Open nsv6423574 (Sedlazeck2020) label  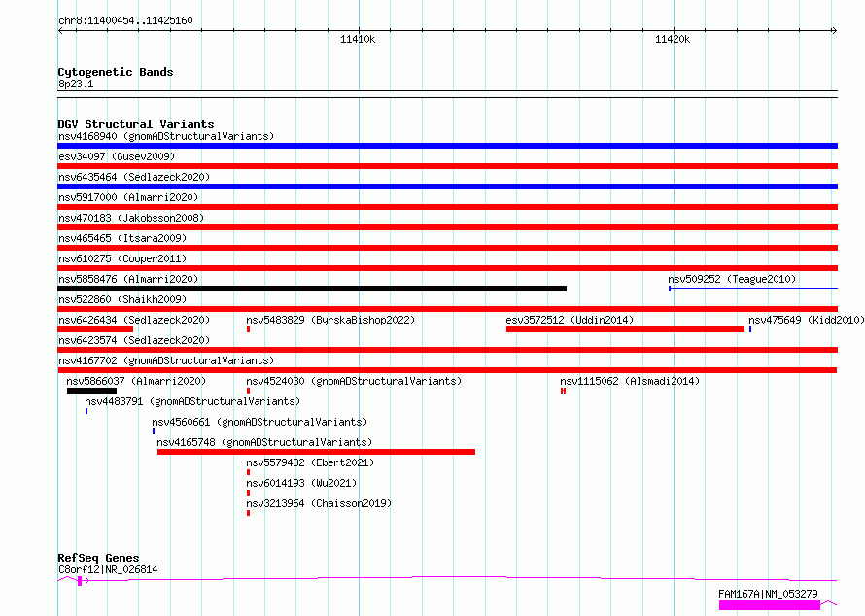[x=134, y=340]
